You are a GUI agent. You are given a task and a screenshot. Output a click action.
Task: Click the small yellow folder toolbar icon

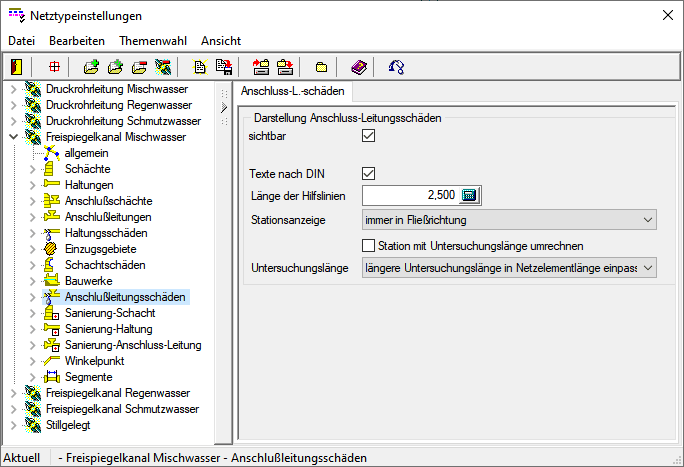[x=321, y=67]
